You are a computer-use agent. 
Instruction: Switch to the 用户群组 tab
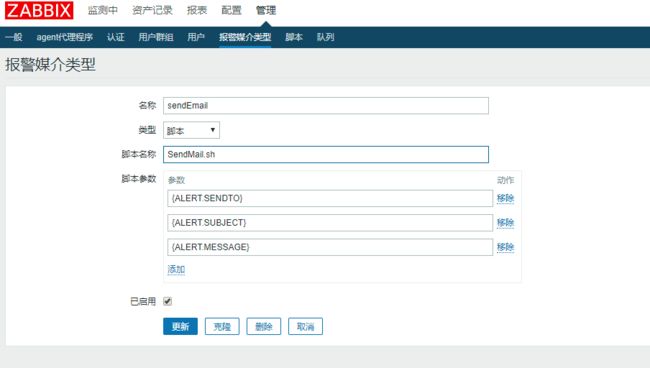155,37
